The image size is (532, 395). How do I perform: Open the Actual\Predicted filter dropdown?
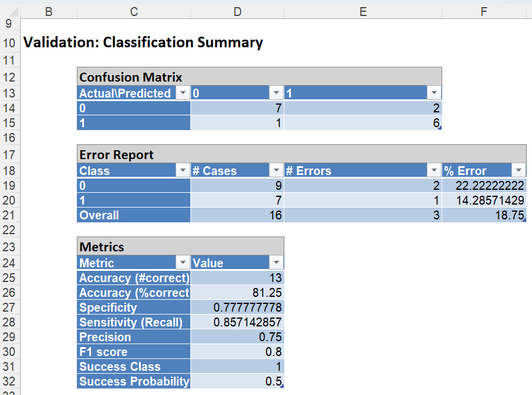click(183, 93)
